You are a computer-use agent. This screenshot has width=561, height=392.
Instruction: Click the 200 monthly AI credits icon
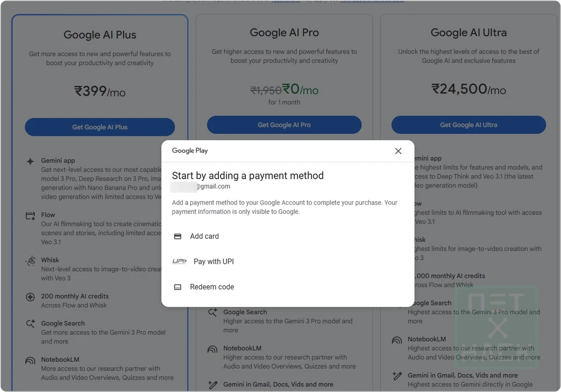[30, 297]
